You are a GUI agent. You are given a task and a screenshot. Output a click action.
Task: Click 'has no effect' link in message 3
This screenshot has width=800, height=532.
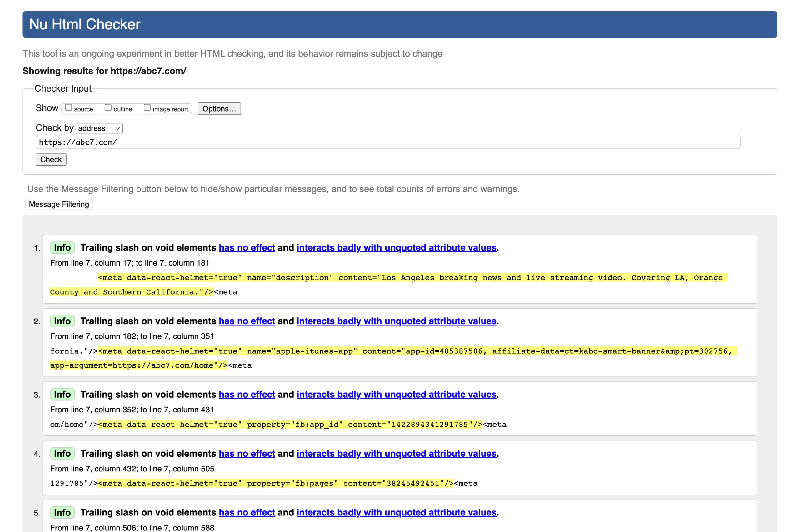tap(247, 394)
